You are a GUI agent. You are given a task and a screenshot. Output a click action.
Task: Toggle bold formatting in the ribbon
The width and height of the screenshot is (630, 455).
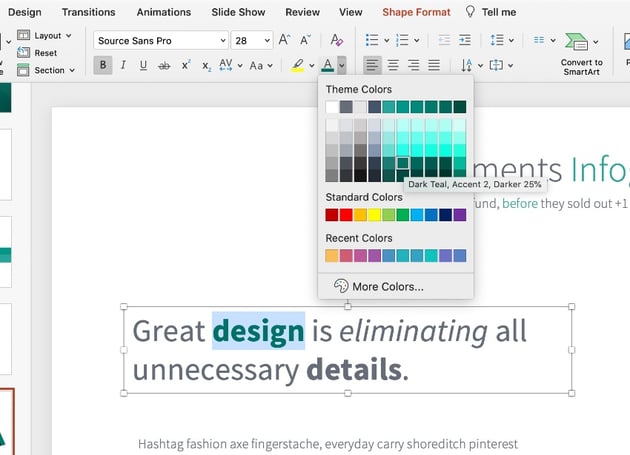point(103,65)
